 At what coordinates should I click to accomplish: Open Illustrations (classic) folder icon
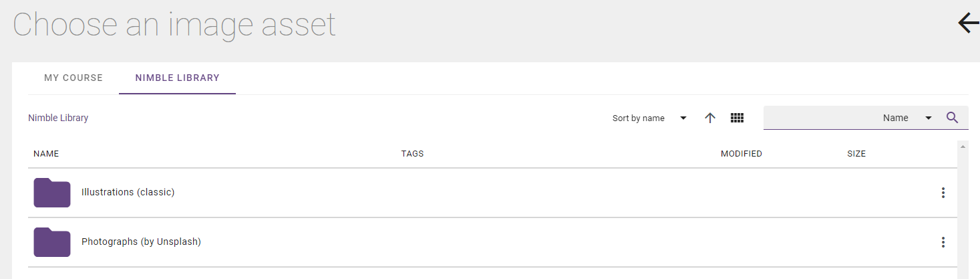tap(52, 193)
